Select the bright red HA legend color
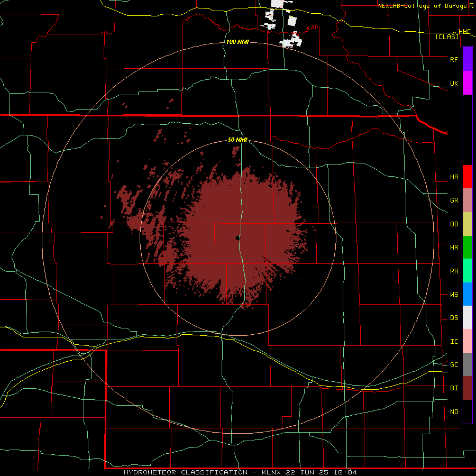The height and width of the screenshot is (476, 476). point(467,177)
